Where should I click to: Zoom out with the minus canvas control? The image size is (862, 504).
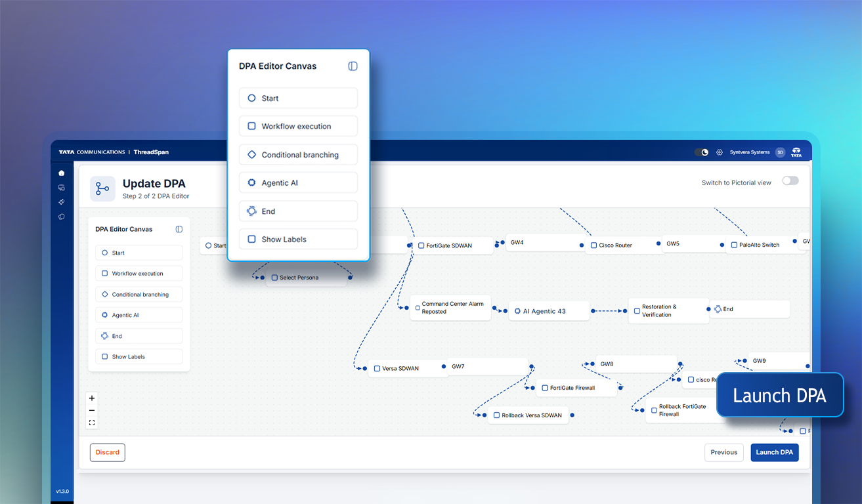(x=92, y=410)
